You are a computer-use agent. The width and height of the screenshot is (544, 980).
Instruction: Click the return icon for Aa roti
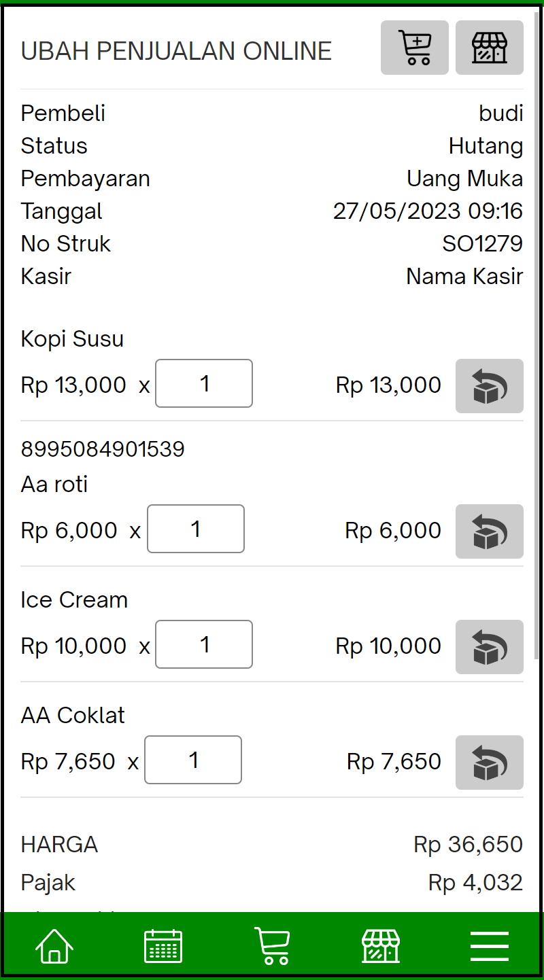tap(489, 531)
